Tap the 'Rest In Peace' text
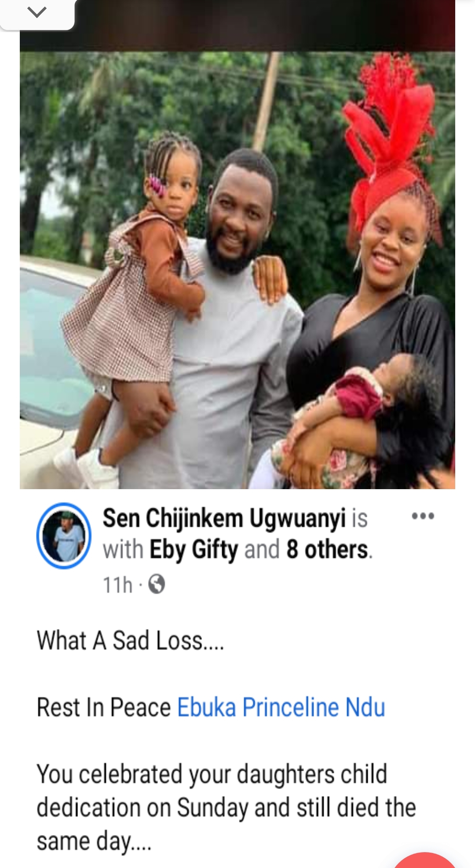 [x=104, y=707]
